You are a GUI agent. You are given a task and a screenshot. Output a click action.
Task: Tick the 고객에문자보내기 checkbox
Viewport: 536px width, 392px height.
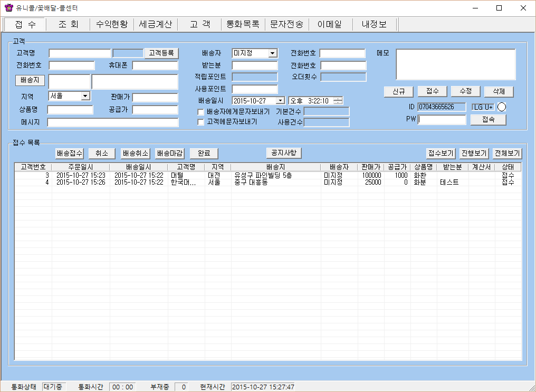[200, 122]
